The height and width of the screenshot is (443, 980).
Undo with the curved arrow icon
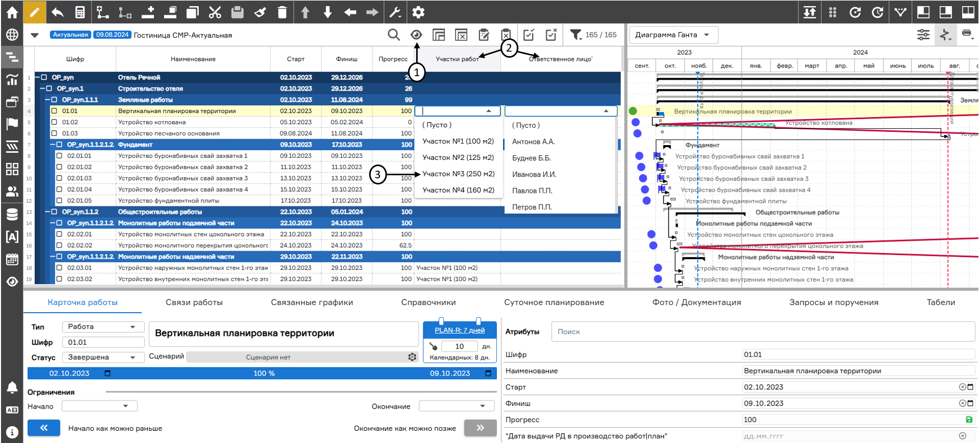57,12
